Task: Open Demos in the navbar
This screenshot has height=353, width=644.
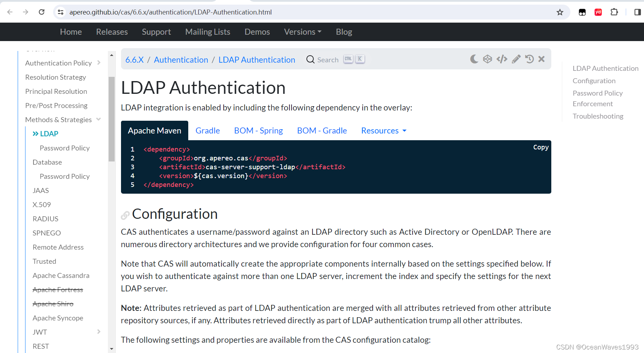Action: (x=257, y=32)
